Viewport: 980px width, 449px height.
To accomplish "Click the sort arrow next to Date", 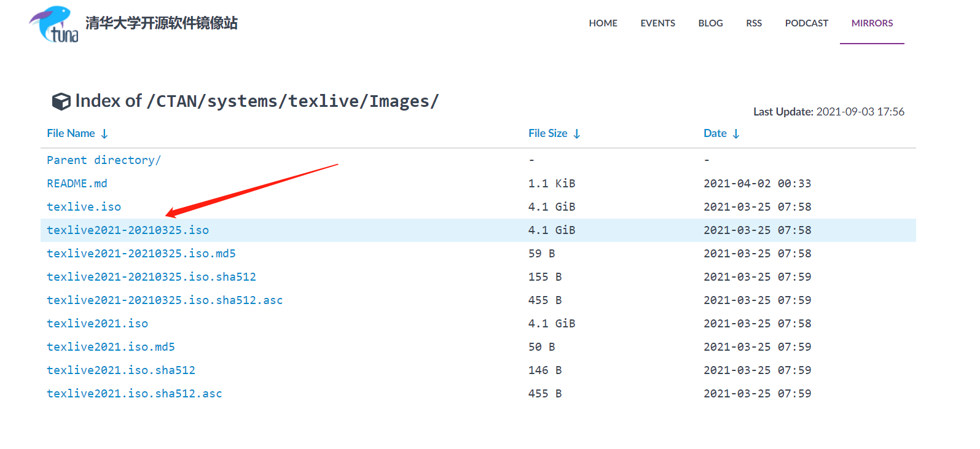I will [x=736, y=134].
